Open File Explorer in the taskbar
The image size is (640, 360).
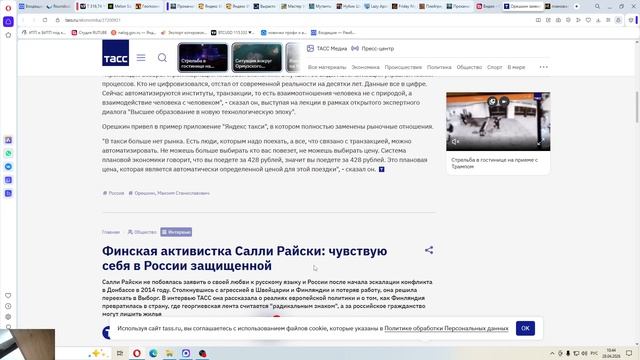coord(169,353)
